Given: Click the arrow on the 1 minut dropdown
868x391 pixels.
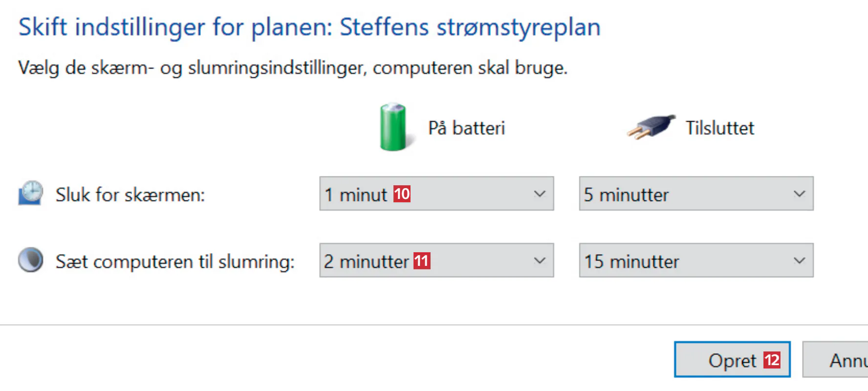Looking at the screenshot, I should (x=540, y=194).
